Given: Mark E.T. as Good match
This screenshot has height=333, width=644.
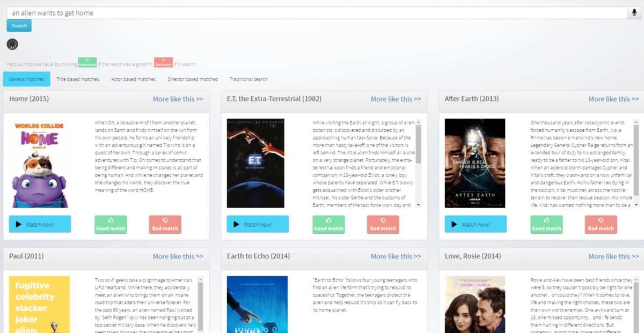Looking at the screenshot, I should click(x=328, y=225).
